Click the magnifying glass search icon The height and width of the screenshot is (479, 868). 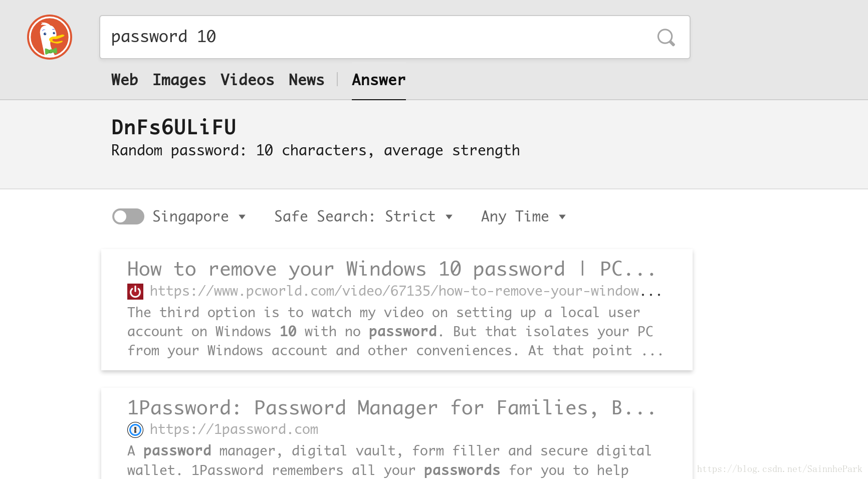666,37
